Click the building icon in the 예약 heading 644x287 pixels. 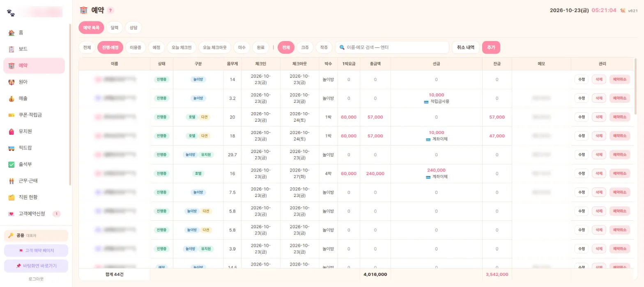point(83,10)
